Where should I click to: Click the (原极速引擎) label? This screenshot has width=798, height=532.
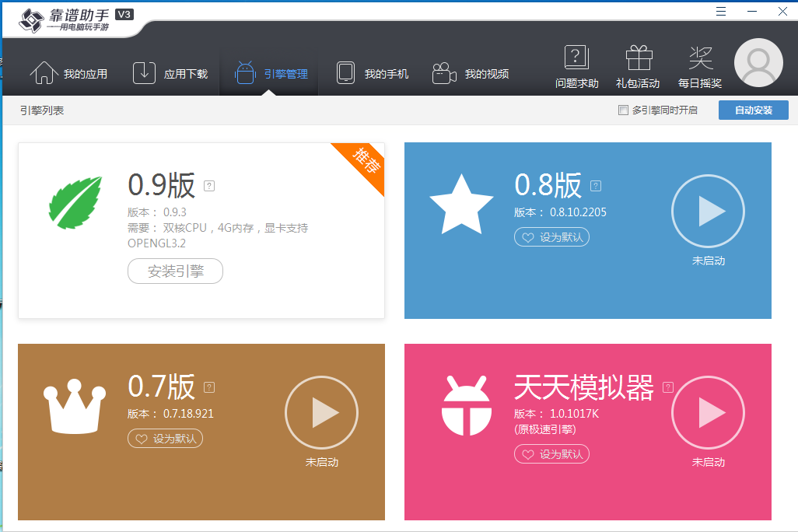545,429
